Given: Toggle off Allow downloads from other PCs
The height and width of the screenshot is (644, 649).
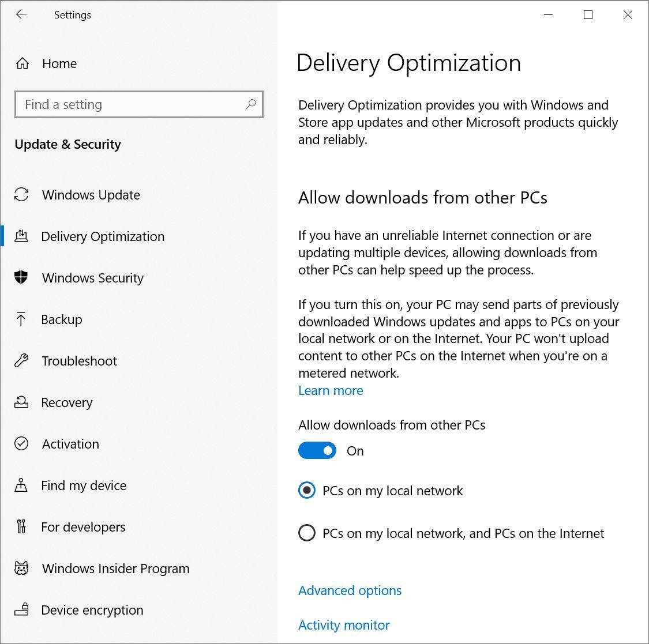Looking at the screenshot, I should coord(317,450).
